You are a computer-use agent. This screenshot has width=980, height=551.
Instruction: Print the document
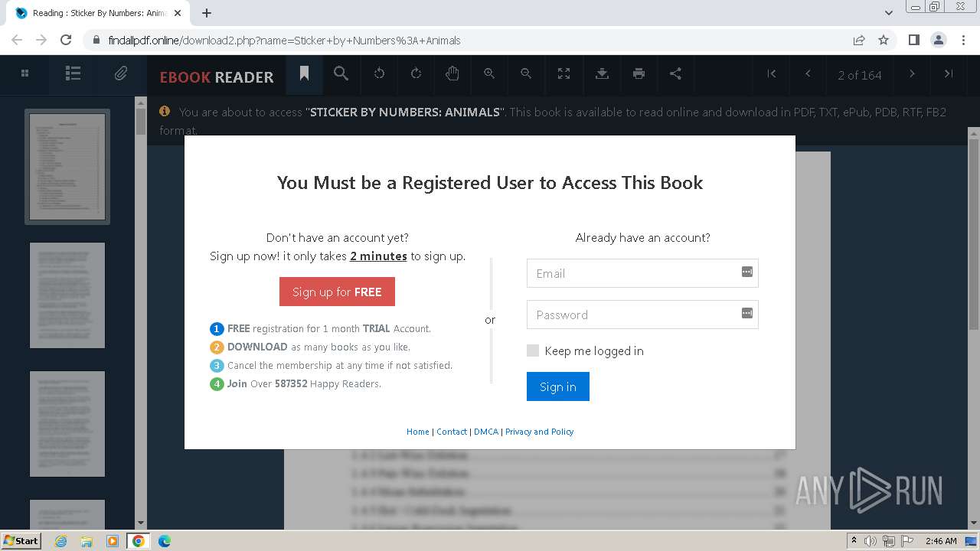coord(639,73)
